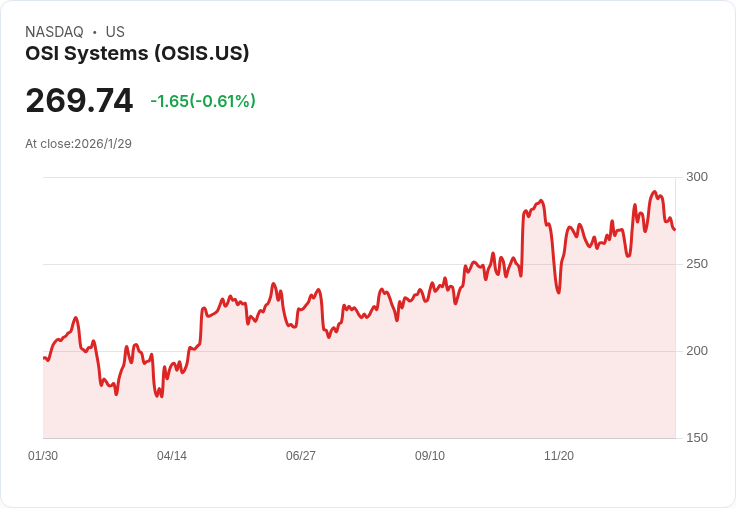Click the 200 y-axis label
The width and height of the screenshot is (736, 508).
(697, 351)
